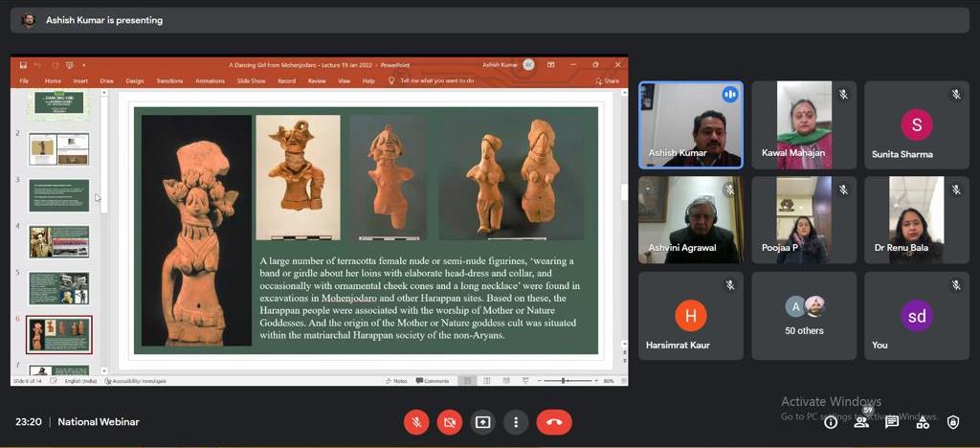The width and height of the screenshot is (980, 448).
Task: Click Undo arrow in PowerPoint title bar
Action: [37, 64]
